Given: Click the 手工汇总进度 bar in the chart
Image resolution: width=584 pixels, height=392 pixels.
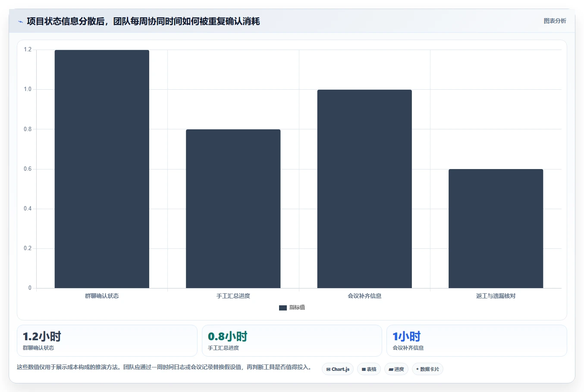Looking at the screenshot, I should tap(233, 209).
